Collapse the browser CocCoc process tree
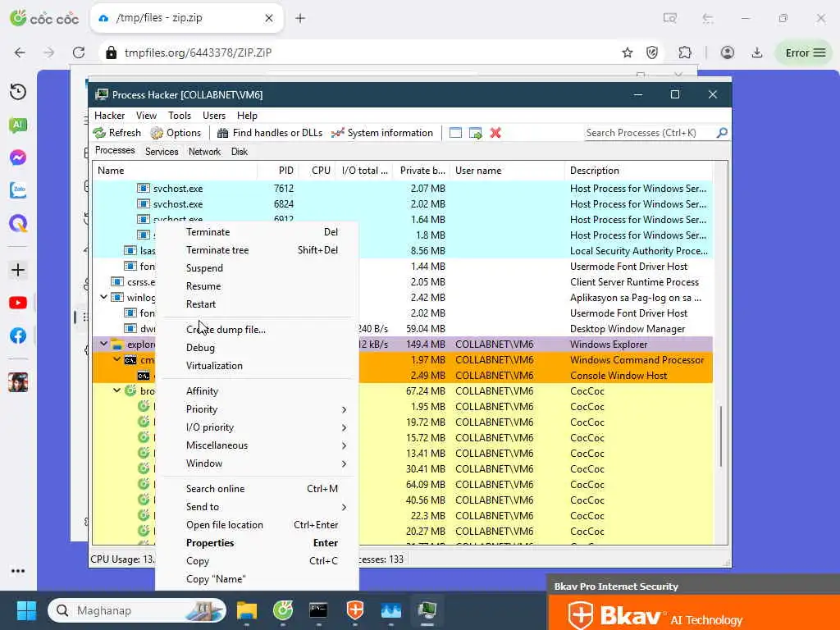840x630 pixels. (x=116, y=390)
